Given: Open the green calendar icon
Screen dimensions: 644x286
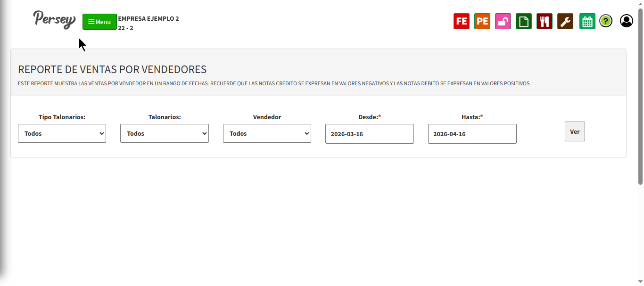Looking at the screenshot, I should pos(587,21).
